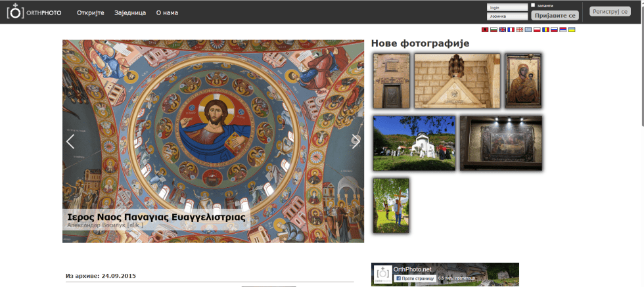Focus the login username field
Viewport: 644px width, 287px height.
(507, 8)
